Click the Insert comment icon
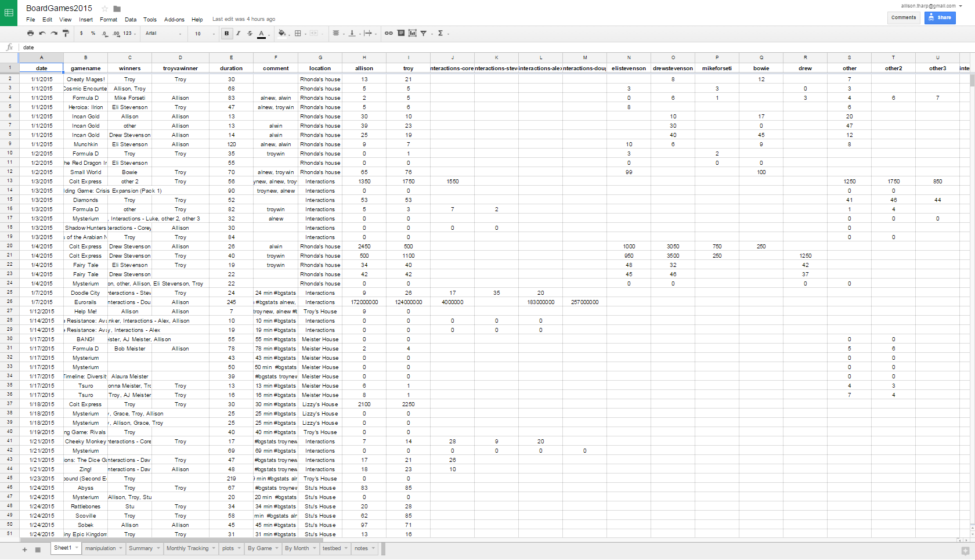 pyautogui.click(x=401, y=34)
